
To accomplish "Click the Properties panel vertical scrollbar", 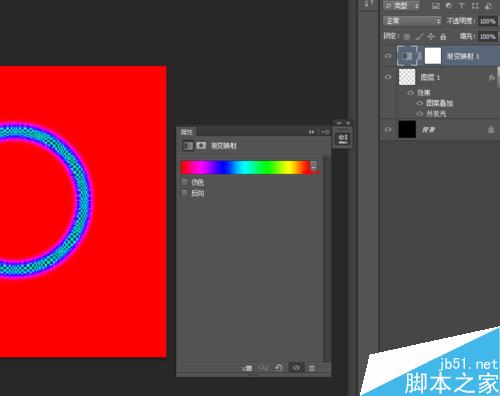I will point(327,258).
